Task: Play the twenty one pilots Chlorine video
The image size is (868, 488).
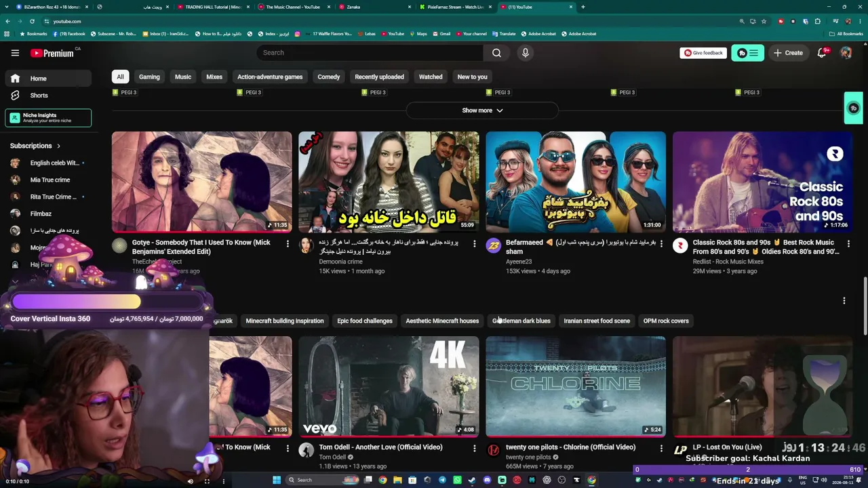Action: tap(576, 386)
